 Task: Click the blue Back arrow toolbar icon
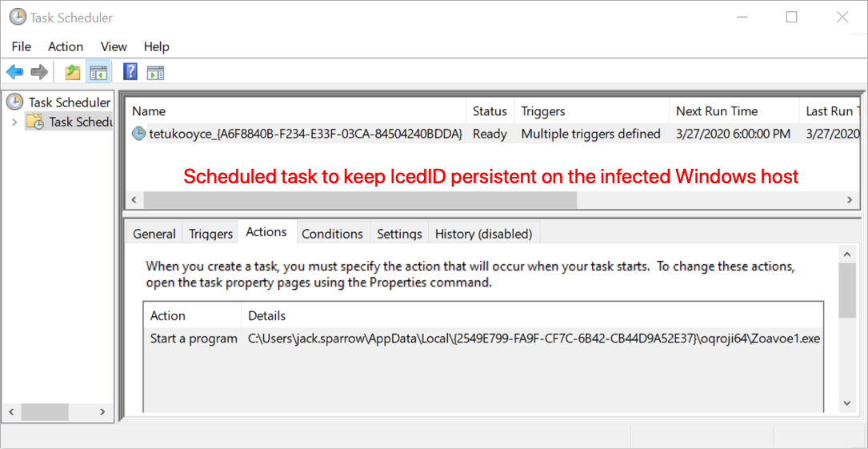[15, 71]
